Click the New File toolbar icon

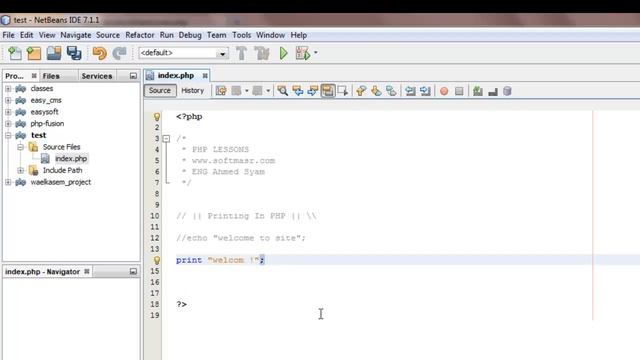[x=15, y=53]
